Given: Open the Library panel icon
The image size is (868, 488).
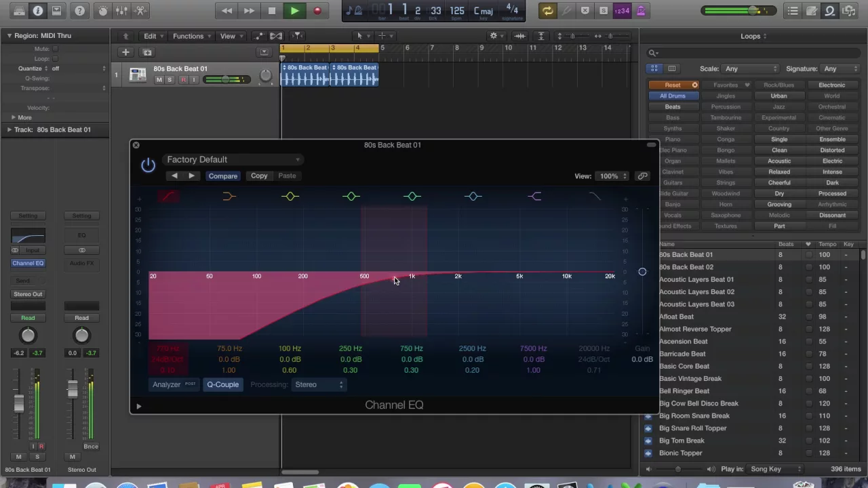Looking at the screenshot, I should pos(19,11).
